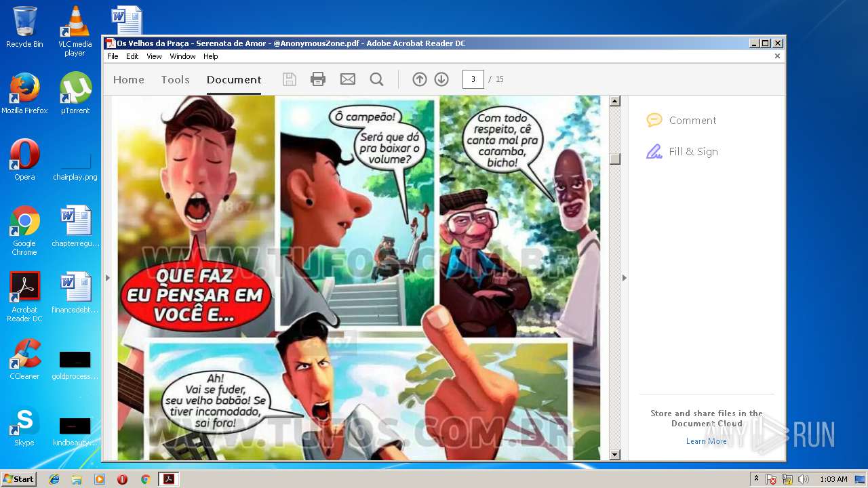Select the chapterregu Word document icon

click(75, 226)
